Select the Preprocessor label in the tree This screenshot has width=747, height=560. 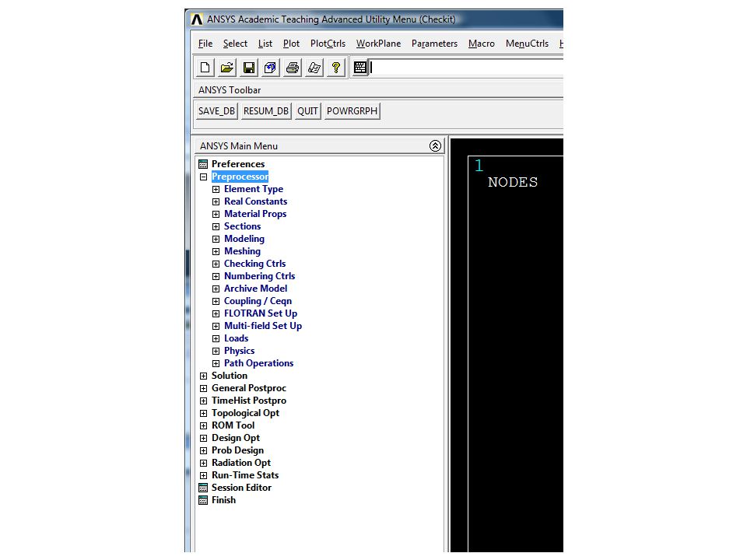click(x=240, y=177)
